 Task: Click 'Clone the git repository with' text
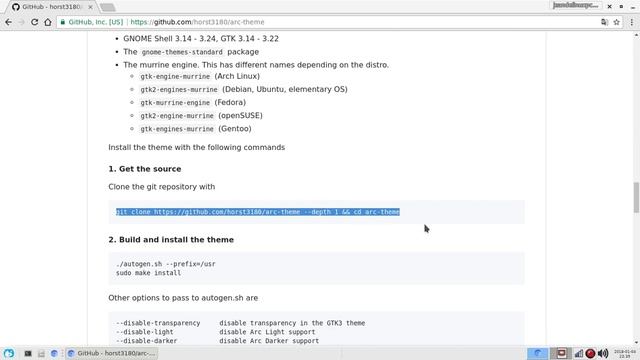[162, 187]
